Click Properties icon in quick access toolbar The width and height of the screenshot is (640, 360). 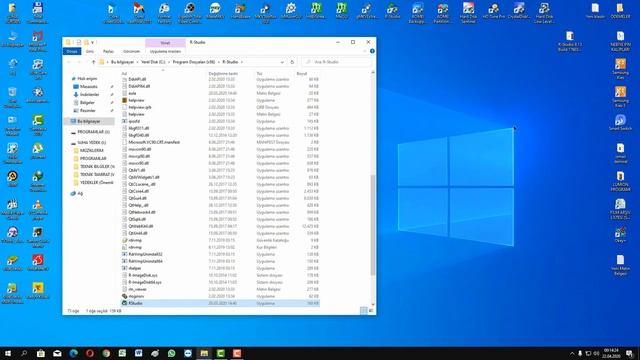coord(79,42)
